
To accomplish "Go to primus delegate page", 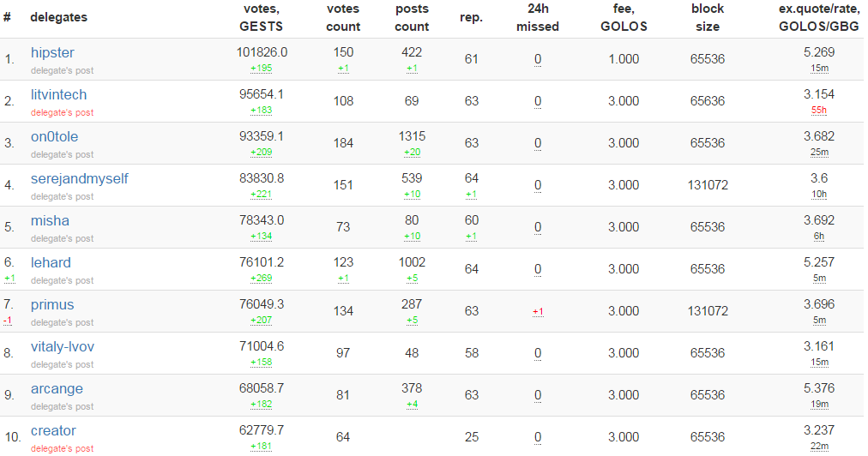I will click(52, 305).
